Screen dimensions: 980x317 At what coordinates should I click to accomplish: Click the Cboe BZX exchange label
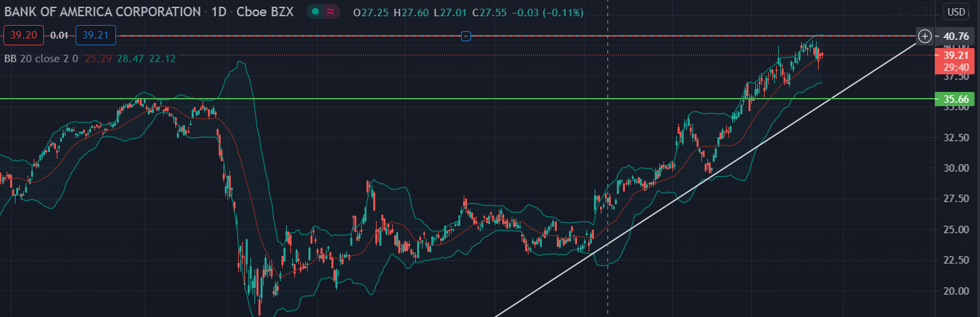pyautogui.click(x=265, y=12)
